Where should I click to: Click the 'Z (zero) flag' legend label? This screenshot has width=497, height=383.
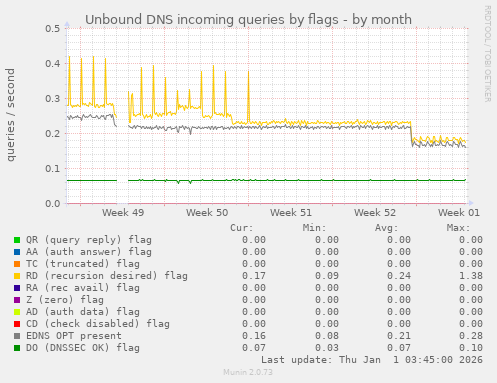click(x=65, y=300)
